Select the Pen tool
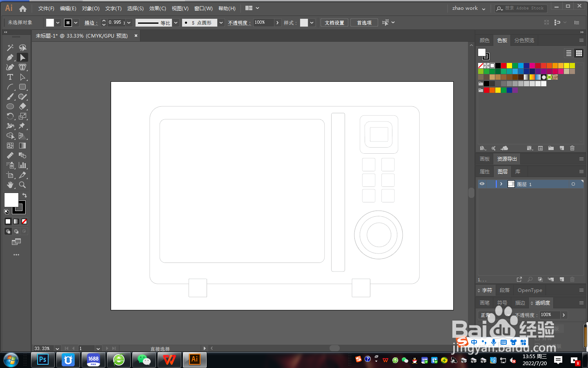This screenshot has height=368, width=588. tap(10, 58)
